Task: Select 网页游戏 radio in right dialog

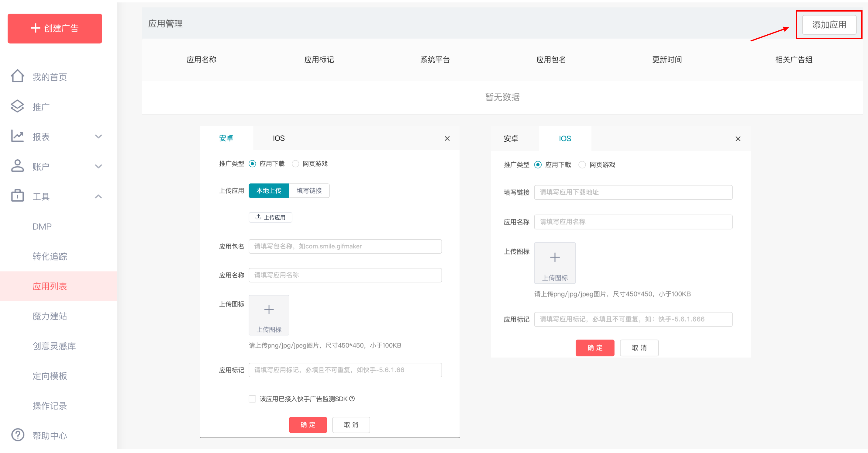Action: coord(582,165)
